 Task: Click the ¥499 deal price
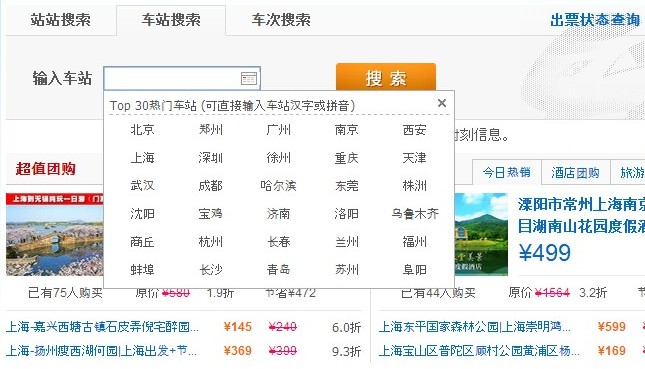coord(545,253)
